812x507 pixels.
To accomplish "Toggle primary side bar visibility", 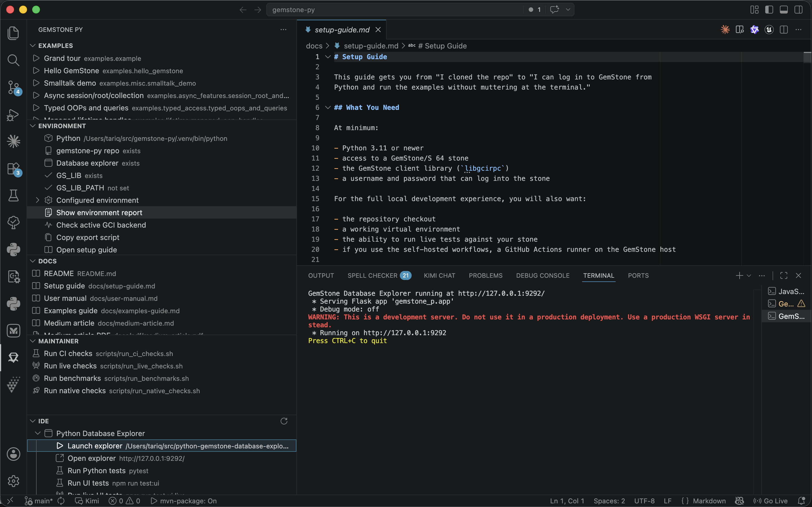I will tap(769, 10).
